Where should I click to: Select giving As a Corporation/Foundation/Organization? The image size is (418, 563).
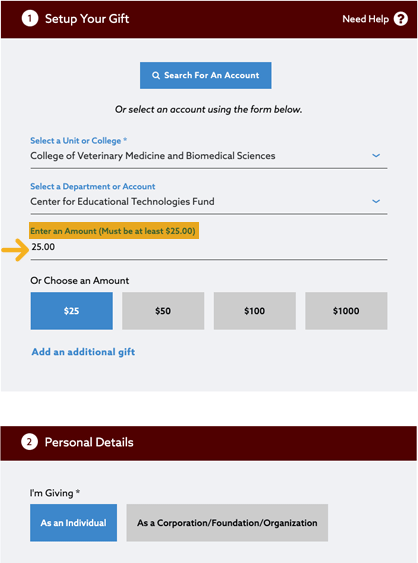(227, 522)
